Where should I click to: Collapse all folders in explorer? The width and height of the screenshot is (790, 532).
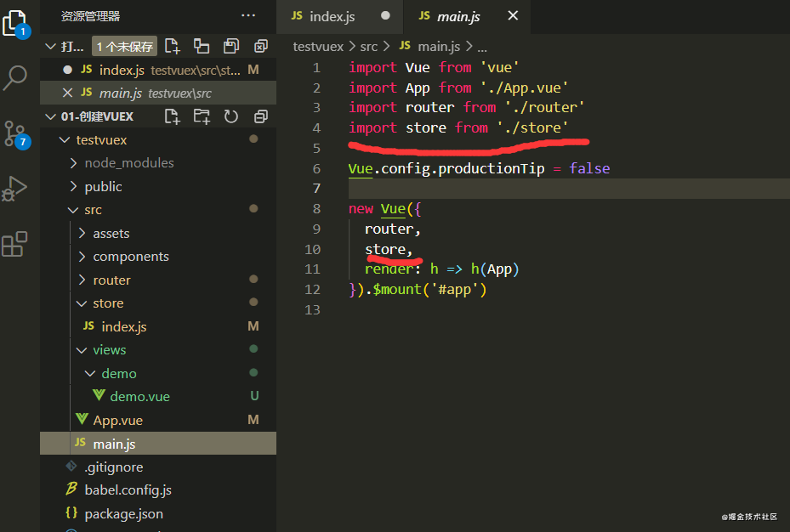click(x=260, y=116)
